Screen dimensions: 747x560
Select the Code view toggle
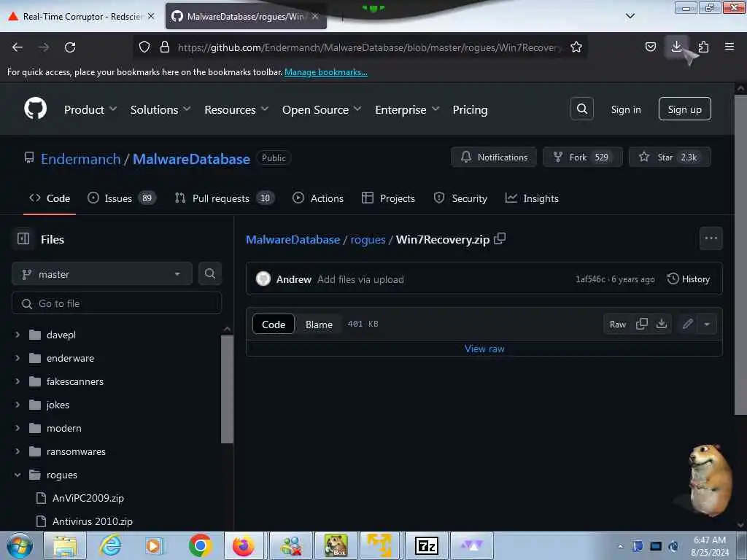[x=274, y=324]
